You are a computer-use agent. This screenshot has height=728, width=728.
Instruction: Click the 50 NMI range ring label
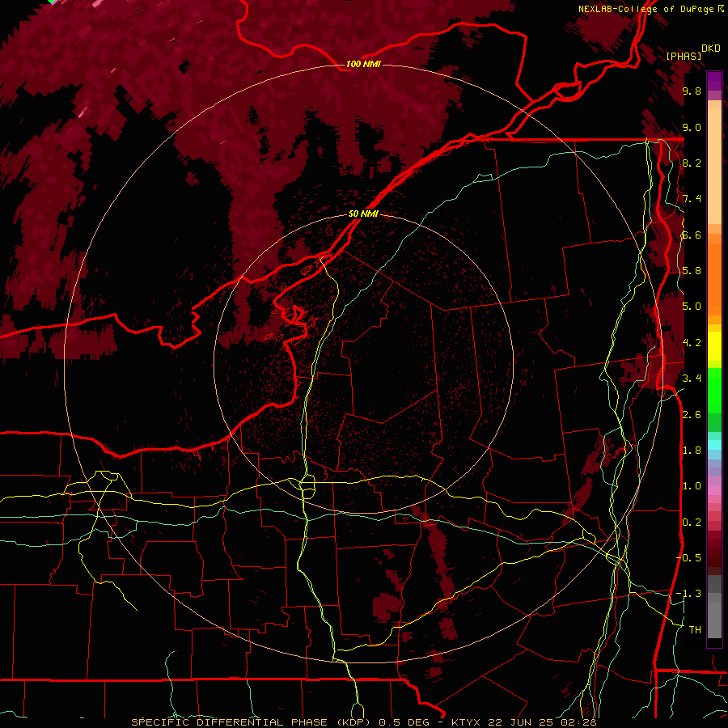(363, 214)
